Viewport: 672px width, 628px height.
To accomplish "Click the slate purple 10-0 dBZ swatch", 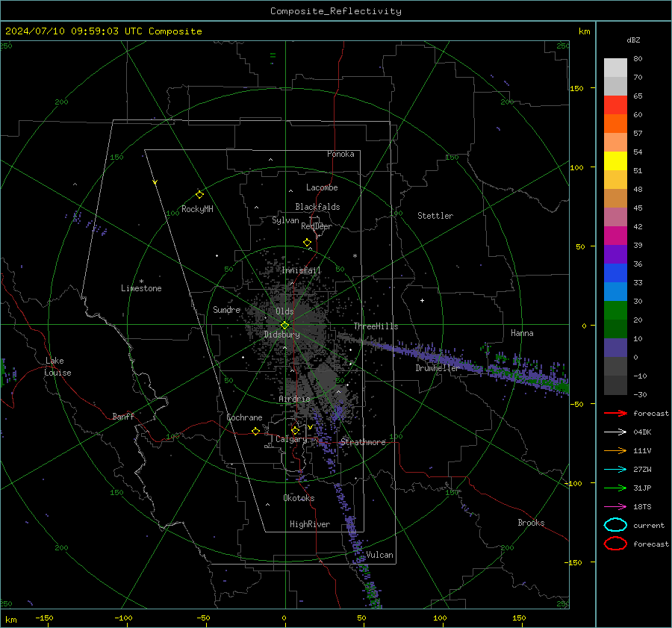I will click(615, 348).
